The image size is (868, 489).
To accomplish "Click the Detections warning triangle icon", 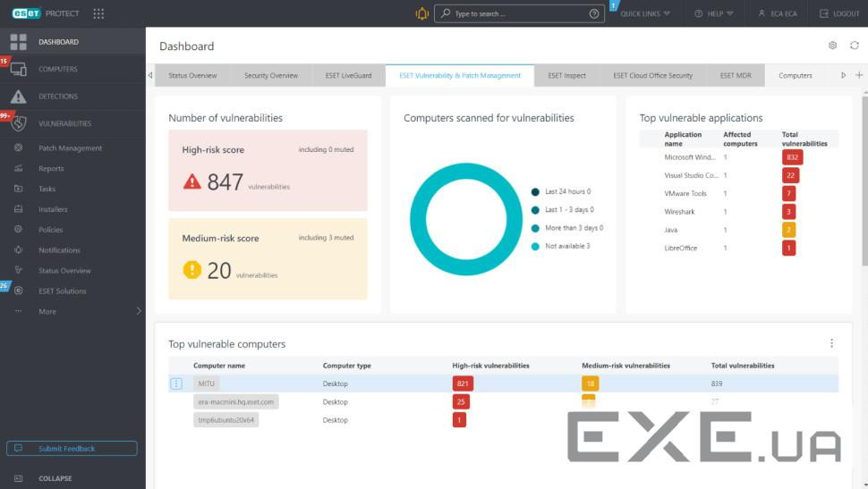I will click(18, 97).
